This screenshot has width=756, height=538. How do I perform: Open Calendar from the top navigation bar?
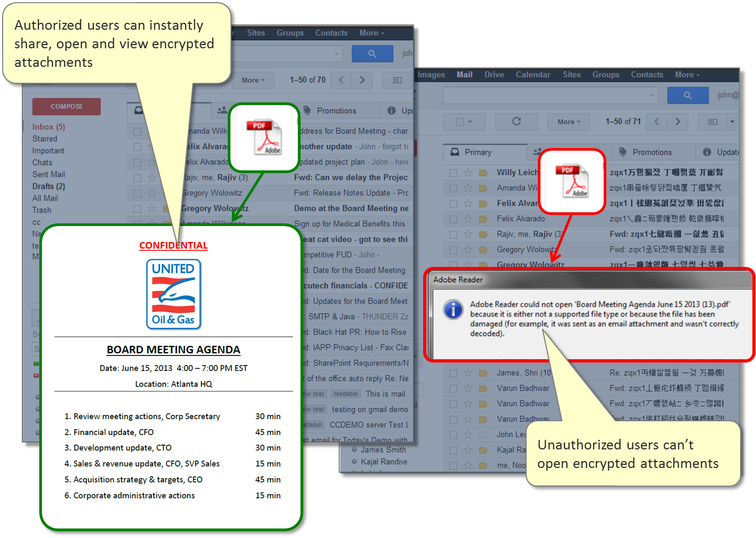[532, 75]
